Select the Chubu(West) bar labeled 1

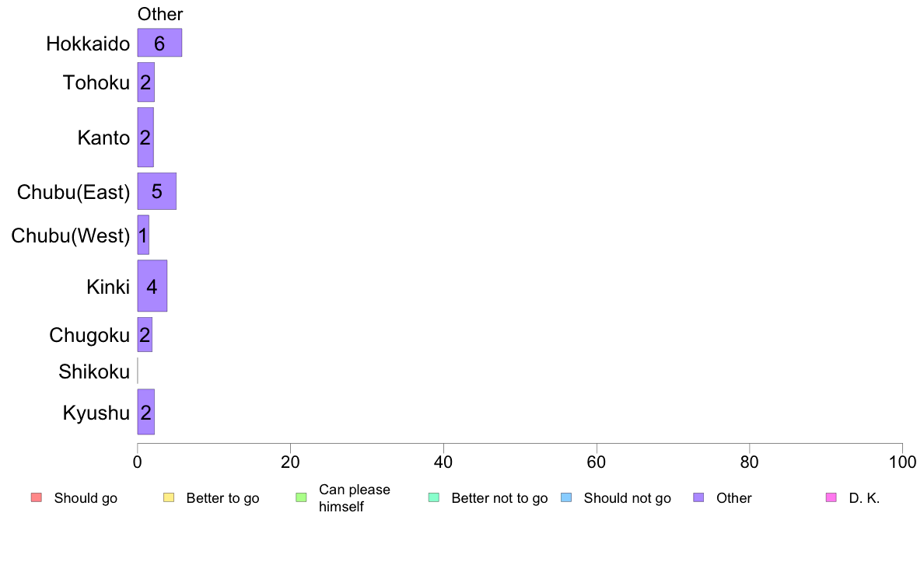[x=143, y=235]
